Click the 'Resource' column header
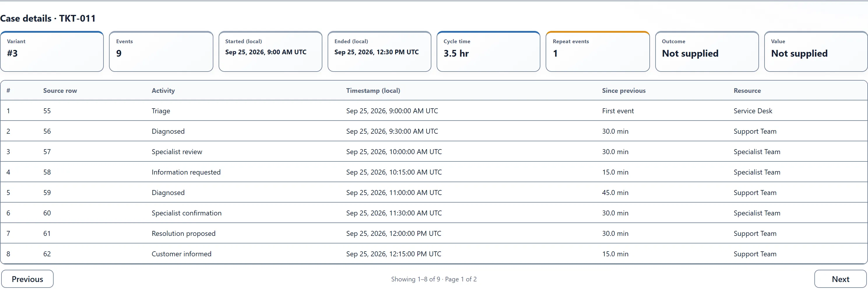 (747, 90)
